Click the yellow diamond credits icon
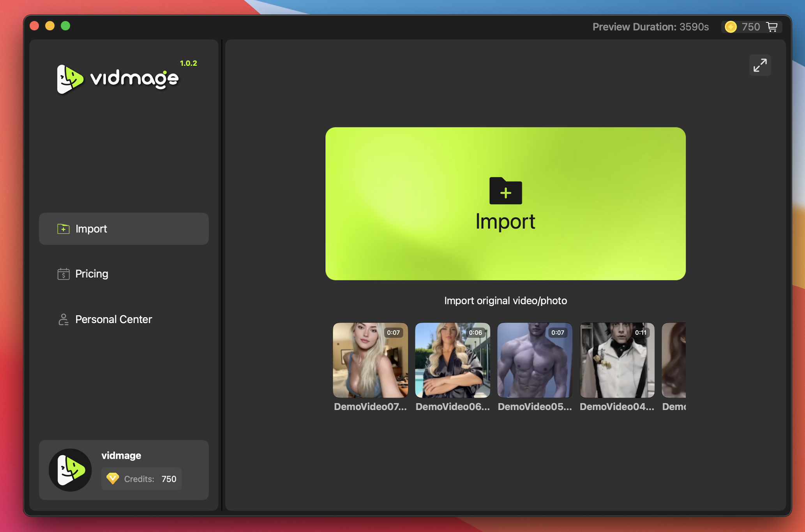This screenshot has height=532, width=805. [113, 478]
